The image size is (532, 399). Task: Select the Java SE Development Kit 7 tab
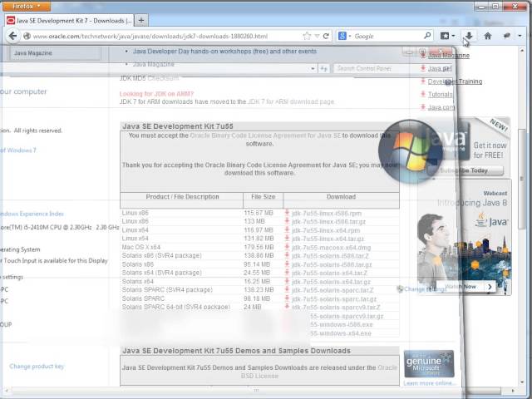tap(70, 21)
